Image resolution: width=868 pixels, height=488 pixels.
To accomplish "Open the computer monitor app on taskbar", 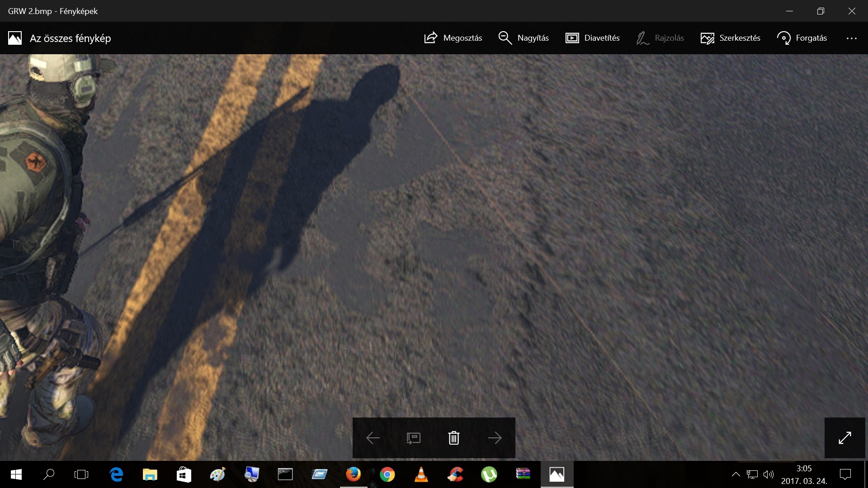I will coord(251,474).
